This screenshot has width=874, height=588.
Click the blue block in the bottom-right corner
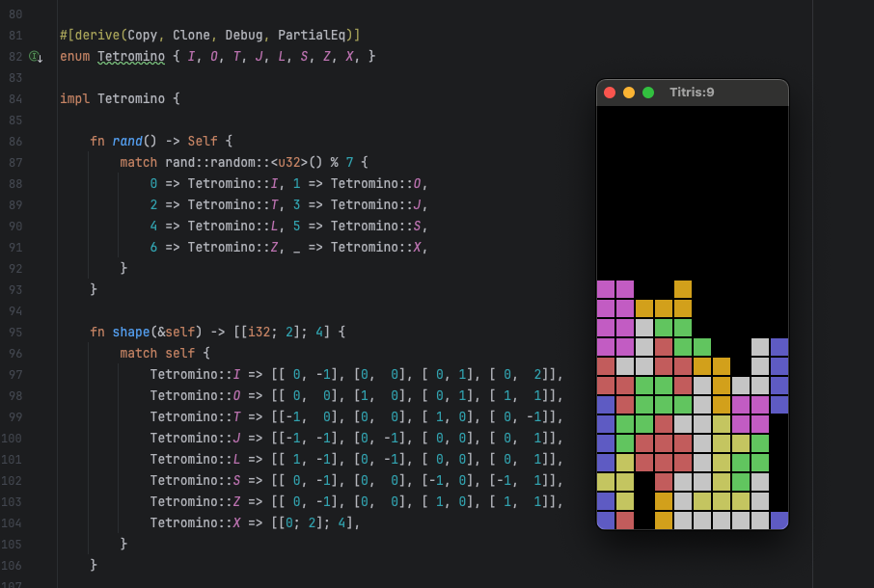(x=779, y=521)
